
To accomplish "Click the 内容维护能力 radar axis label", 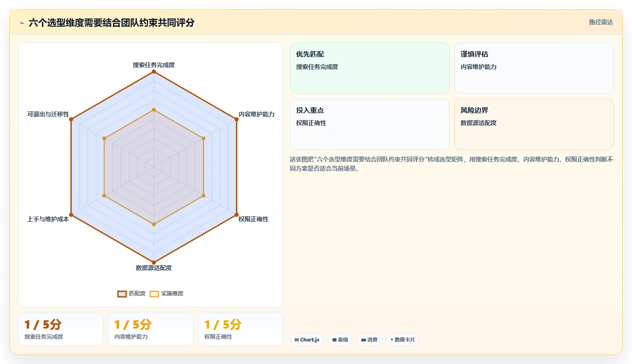I will pyautogui.click(x=257, y=114).
